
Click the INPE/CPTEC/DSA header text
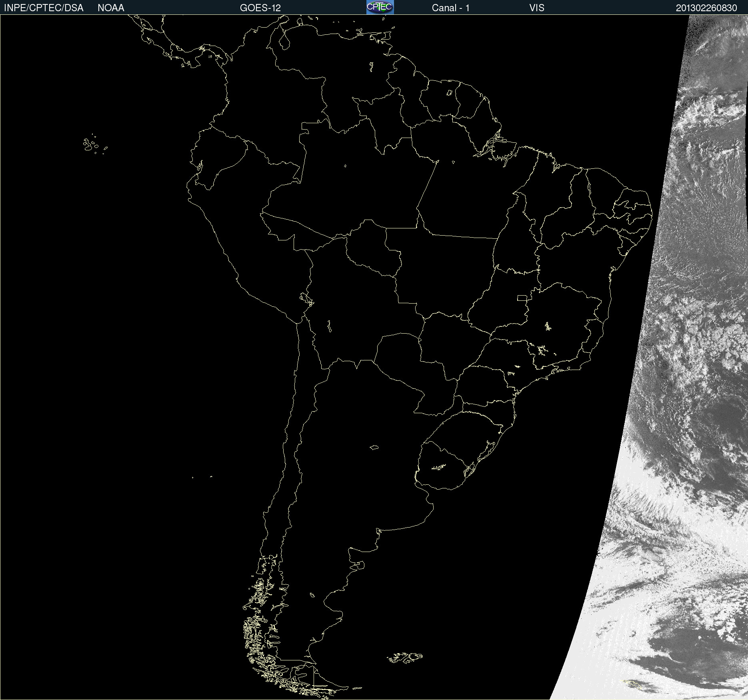point(44,8)
